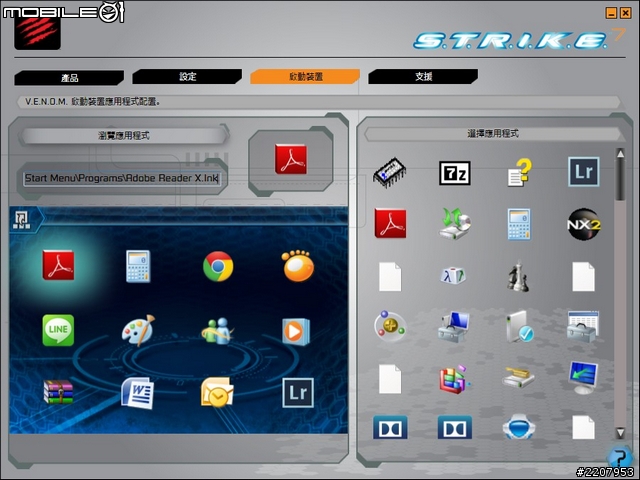640x480 pixels.
Task: Choose the backup disc with green arrows icon
Action: click(x=455, y=223)
